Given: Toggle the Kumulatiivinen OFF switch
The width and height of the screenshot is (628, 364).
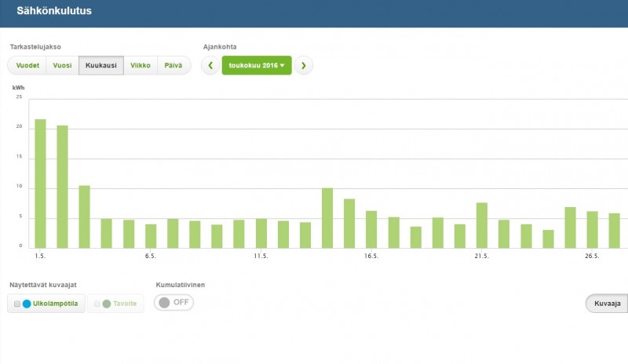Looking at the screenshot, I should (173, 302).
